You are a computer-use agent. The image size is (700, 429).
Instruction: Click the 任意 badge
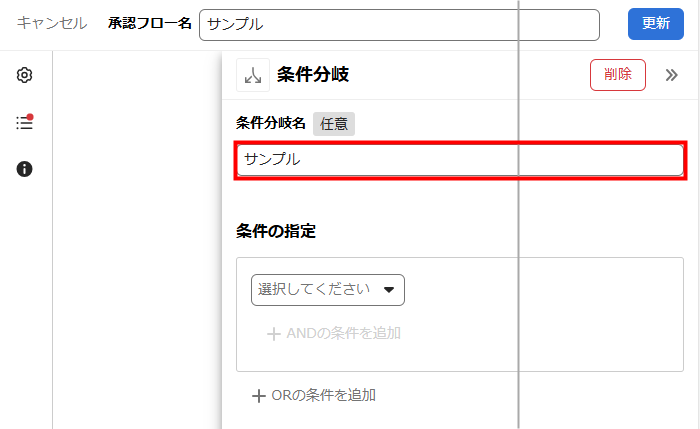[334, 123]
